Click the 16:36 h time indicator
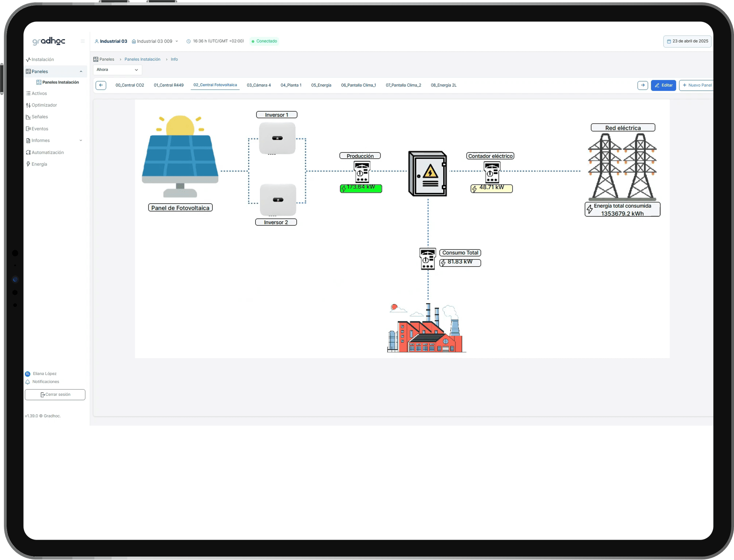The height and width of the screenshot is (560, 734). (215, 41)
